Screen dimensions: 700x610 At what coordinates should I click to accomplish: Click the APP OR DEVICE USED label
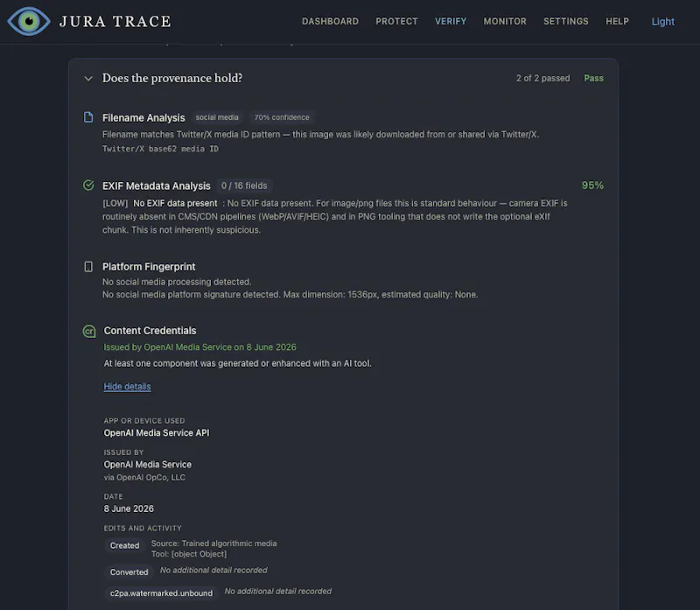click(144, 421)
